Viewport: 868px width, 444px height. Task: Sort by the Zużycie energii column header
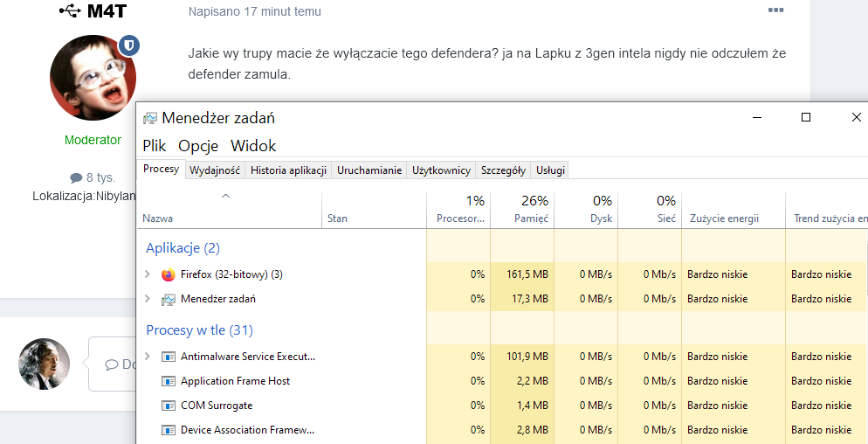coord(734,211)
